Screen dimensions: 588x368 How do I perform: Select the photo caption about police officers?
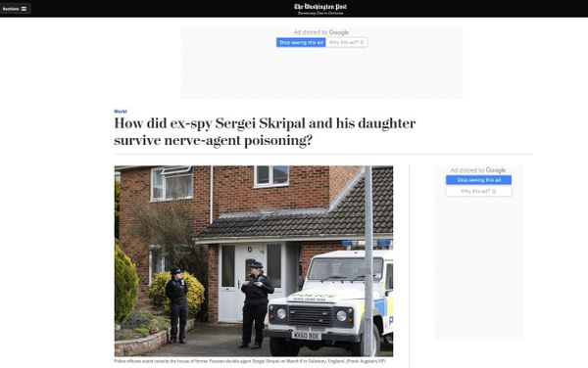coord(250,361)
